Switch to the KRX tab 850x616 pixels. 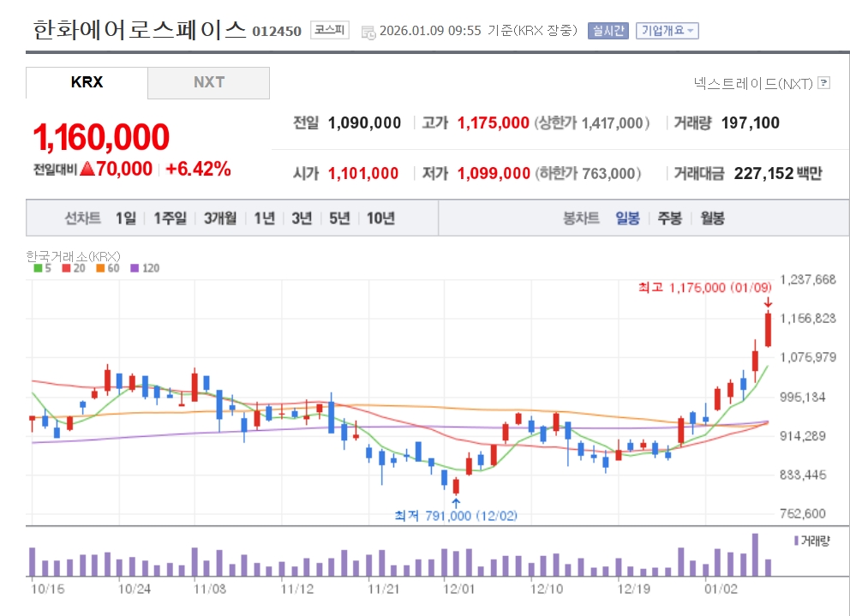tap(87, 82)
